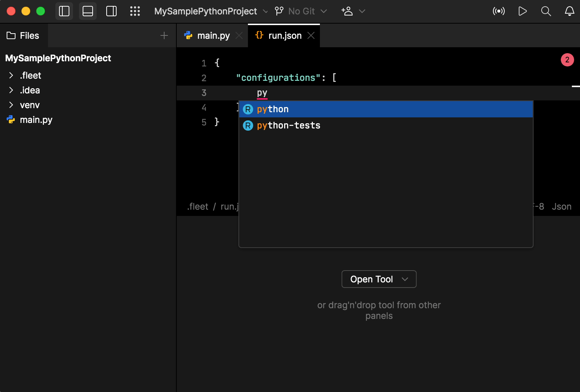Screen dimensions: 580x392
Task: Open the notifications bell
Action: pyautogui.click(x=570, y=11)
